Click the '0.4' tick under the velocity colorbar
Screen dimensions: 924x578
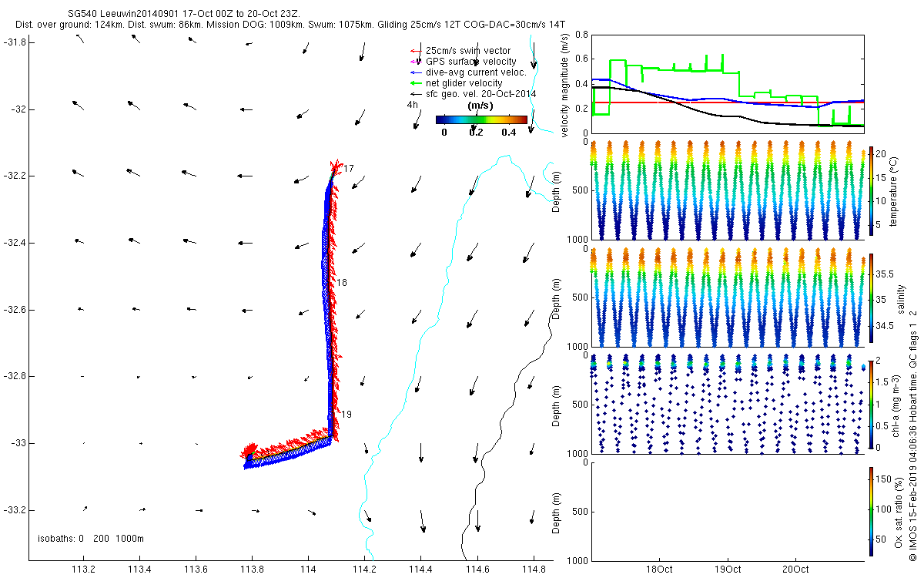click(x=508, y=133)
